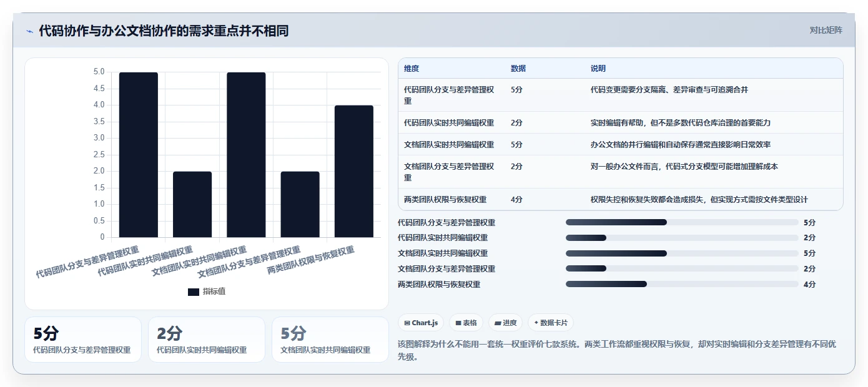Click the chart bar for 文档团队分支与差异管理权重

(x=300, y=204)
